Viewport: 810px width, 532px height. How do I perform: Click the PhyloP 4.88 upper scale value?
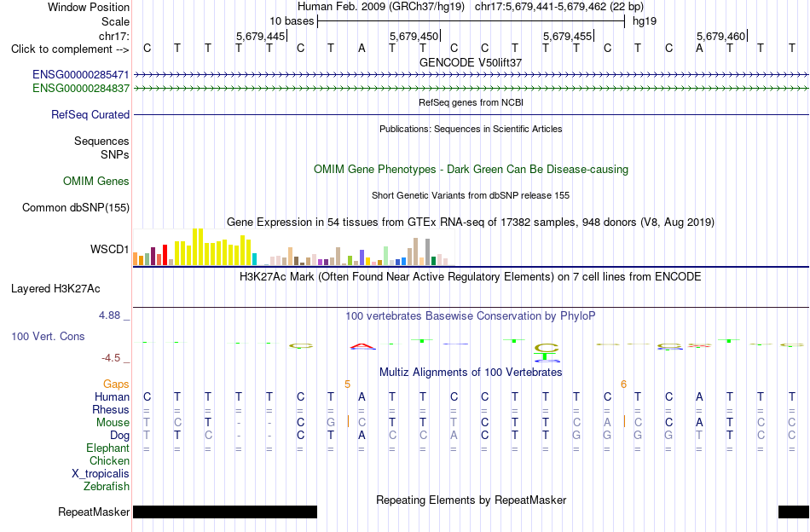(x=109, y=315)
